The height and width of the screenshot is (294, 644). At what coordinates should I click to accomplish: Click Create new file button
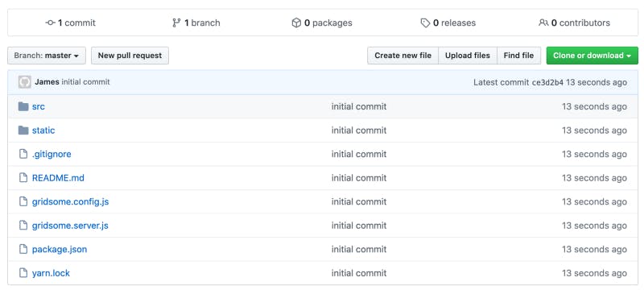click(403, 56)
